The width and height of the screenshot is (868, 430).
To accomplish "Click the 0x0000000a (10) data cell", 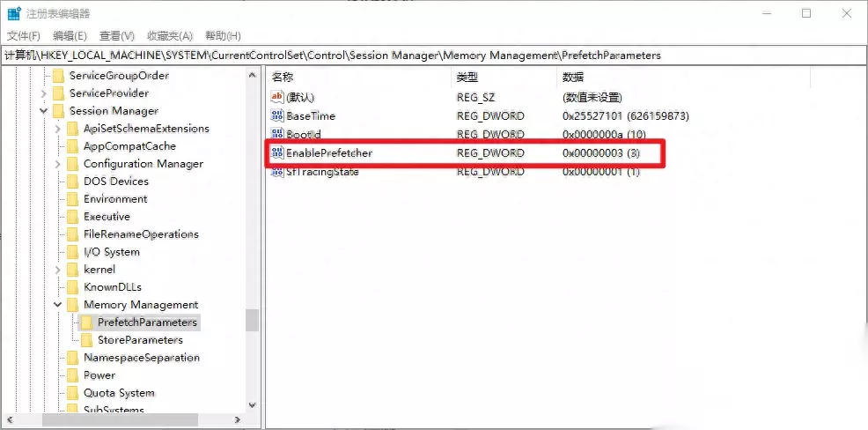I will point(604,134).
